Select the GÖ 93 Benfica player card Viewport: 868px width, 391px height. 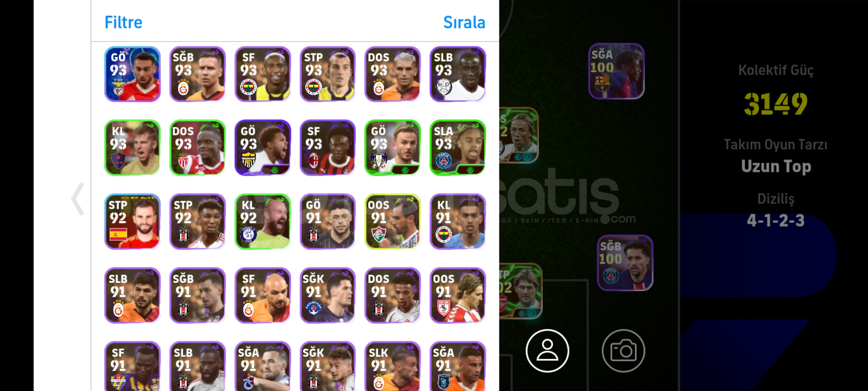click(132, 74)
